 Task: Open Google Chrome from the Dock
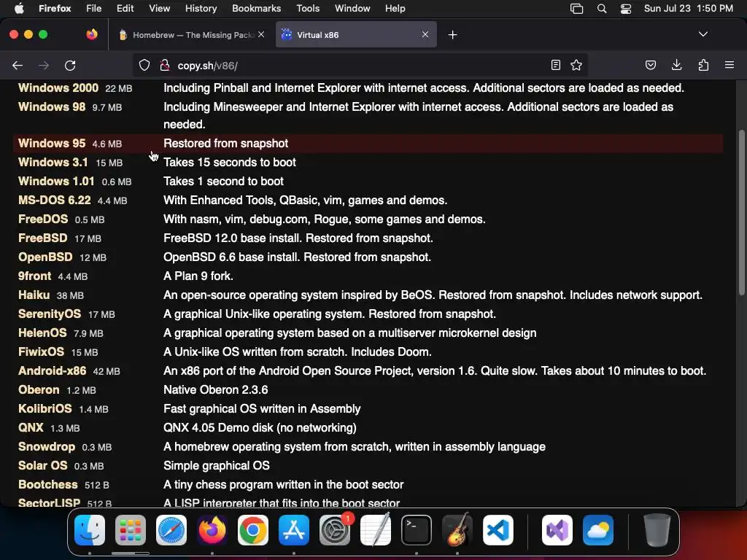253,531
